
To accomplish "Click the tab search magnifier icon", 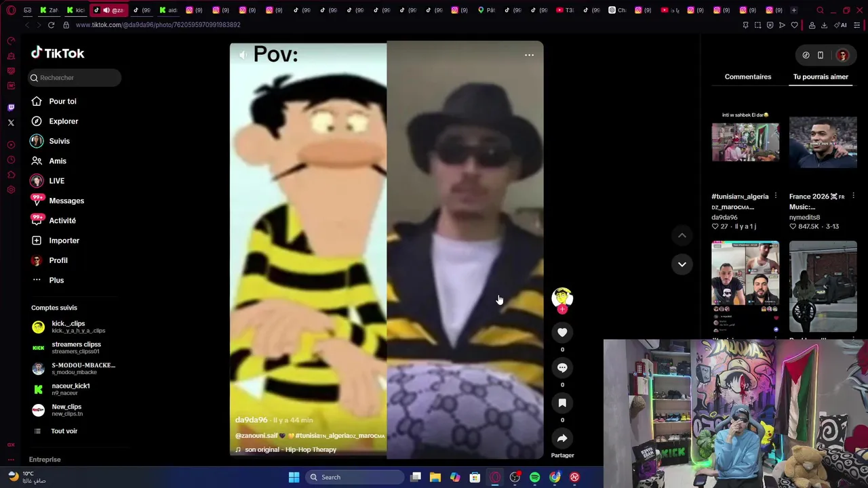I will click(x=820, y=10).
